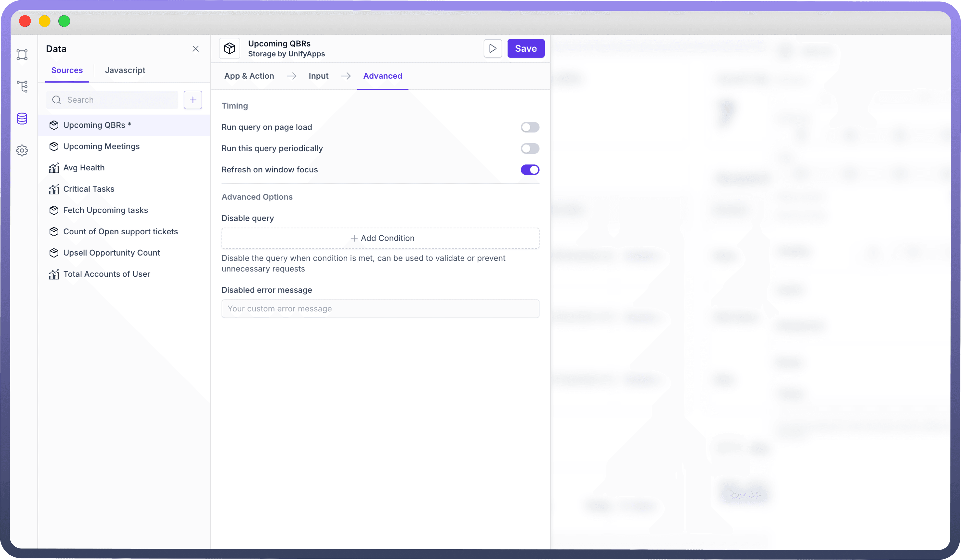Select Count of Open support tickets source
The width and height of the screenshot is (961, 560).
click(x=120, y=231)
